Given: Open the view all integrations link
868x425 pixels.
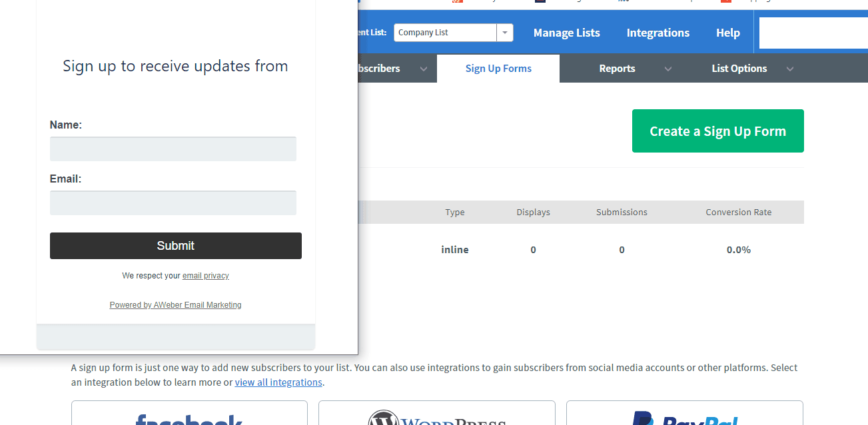Looking at the screenshot, I should (x=278, y=382).
